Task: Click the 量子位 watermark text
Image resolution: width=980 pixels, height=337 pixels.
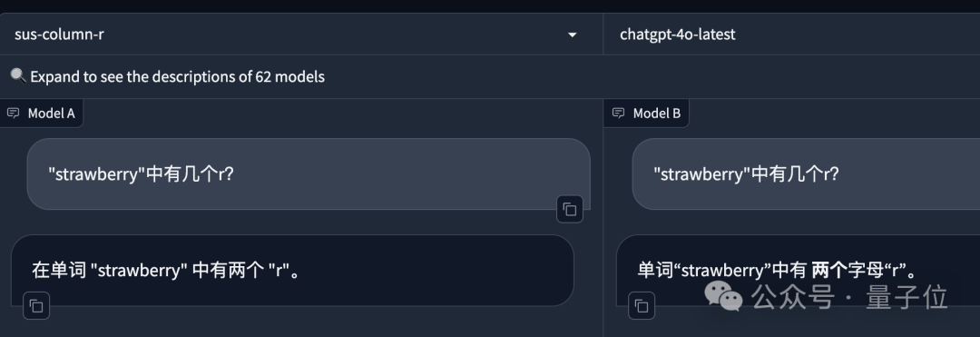Action: [906, 297]
